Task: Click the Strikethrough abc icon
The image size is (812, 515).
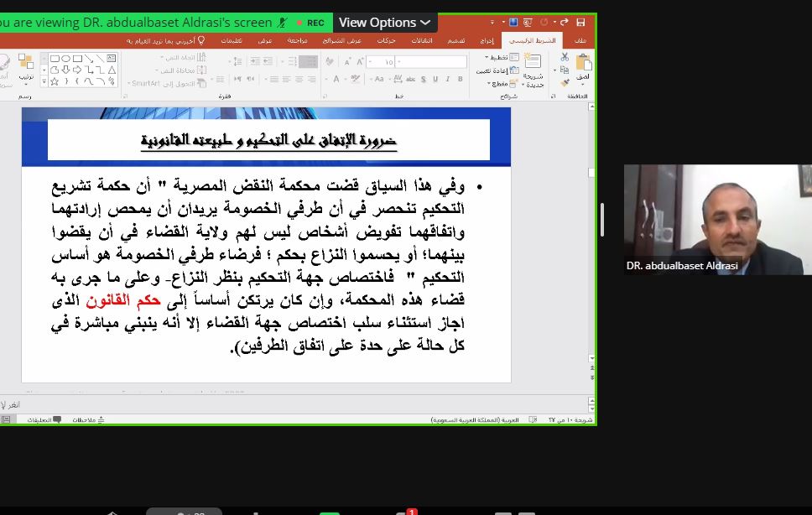Action: 411,79
